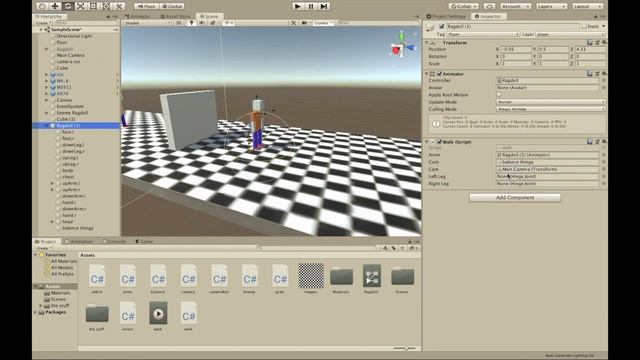
Task: Click the Pause button
Action: (311, 6)
